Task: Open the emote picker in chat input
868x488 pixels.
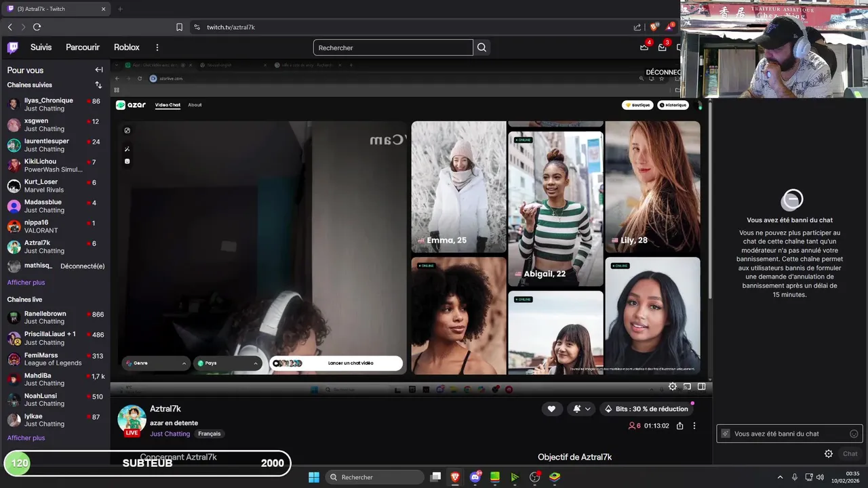Action: (x=854, y=434)
